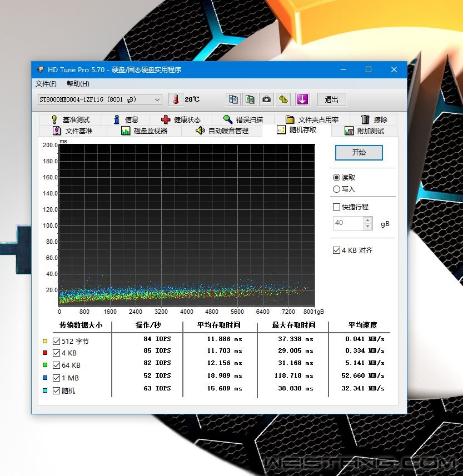Uncheck the 1 MB transfer size checkbox
The height and width of the screenshot is (476, 463).
coord(56,378)
